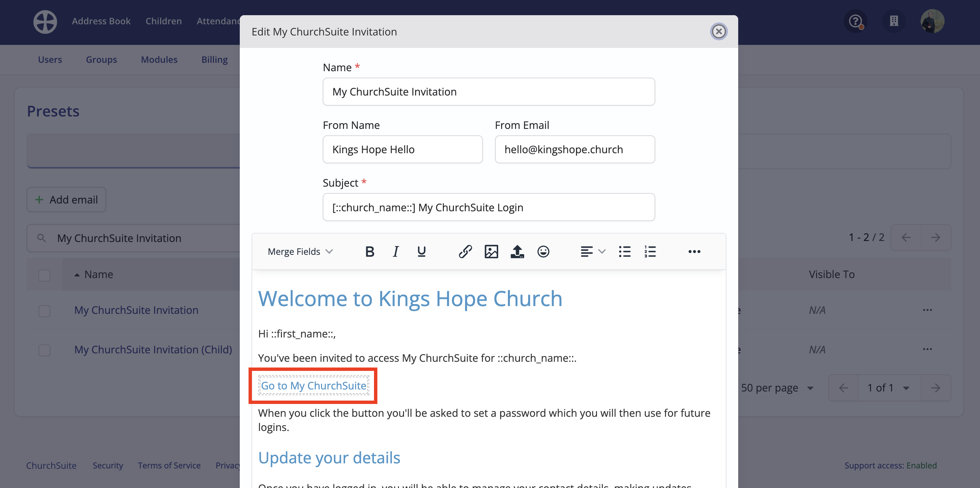Image resolution: width=980 pixels, height=488 pixels.
Task: Toggle underline formatting in the editor
Action: coord(422,252)
